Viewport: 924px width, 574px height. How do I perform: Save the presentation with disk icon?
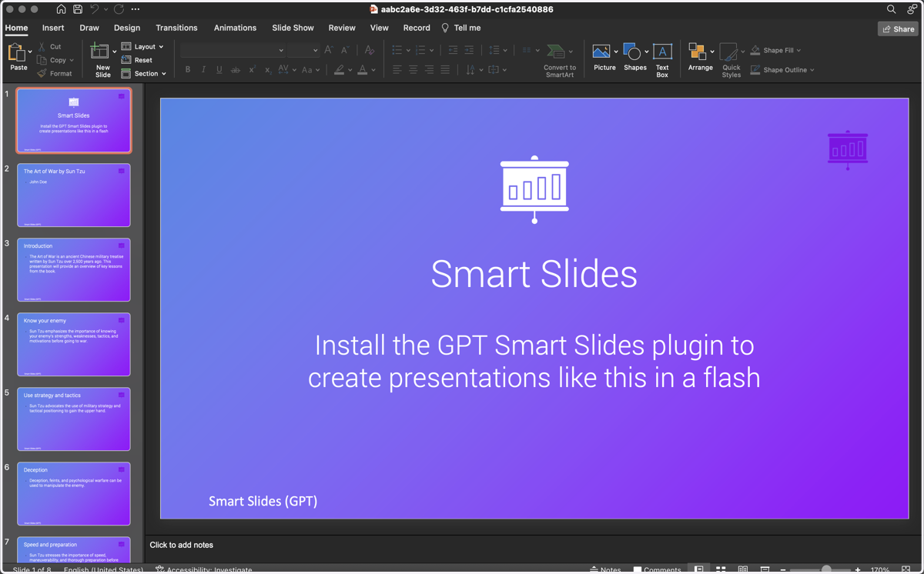click(78, 9)
